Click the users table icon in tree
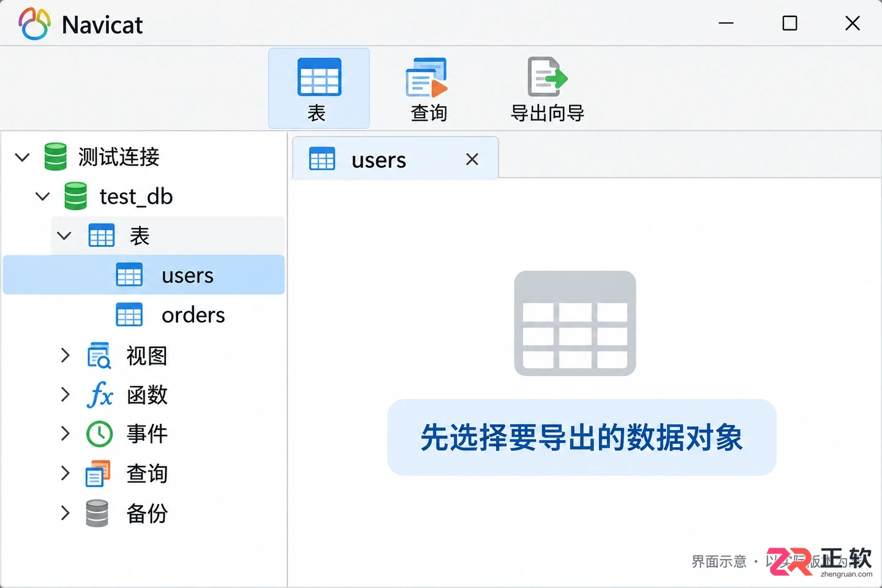Screen dimensions: 882x588 129,275
